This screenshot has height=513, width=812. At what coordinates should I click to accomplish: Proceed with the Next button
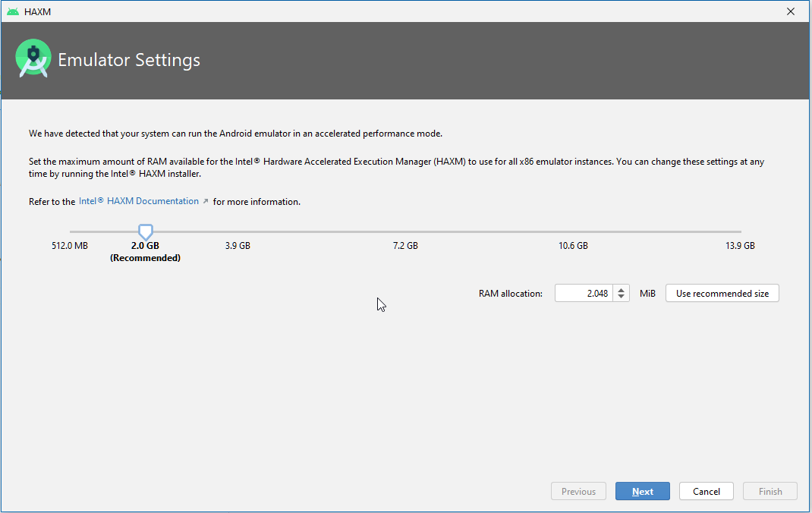click(x=642, y=492)
